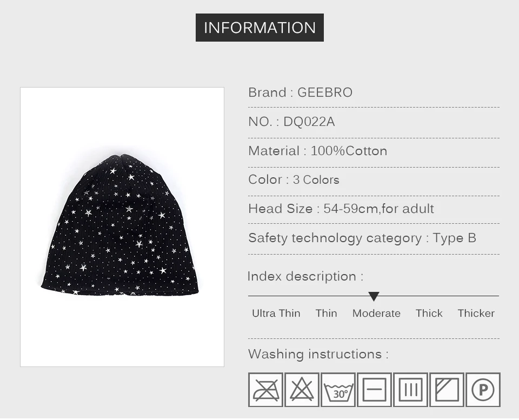This screenshot has width=519, height=420.
Task: Choose the Thick thickness label
Action: [429, 313]
